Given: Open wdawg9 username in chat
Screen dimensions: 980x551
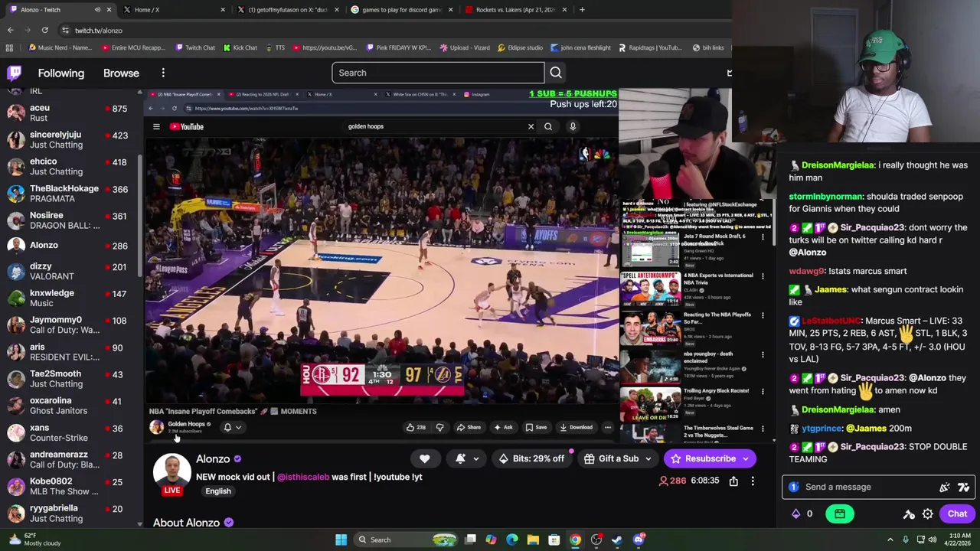Looking at the screenshot, I should 807,271.
